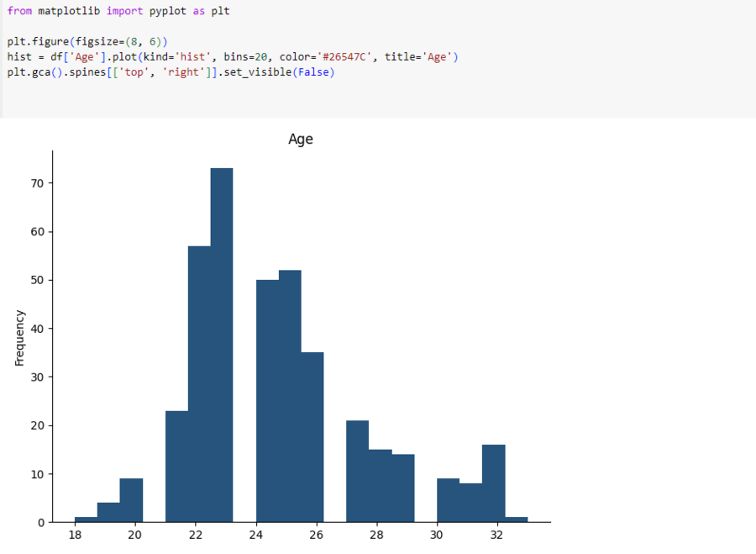
Task: Click the "Frequency" y-axis label
Action: click(x=19, y=338)
